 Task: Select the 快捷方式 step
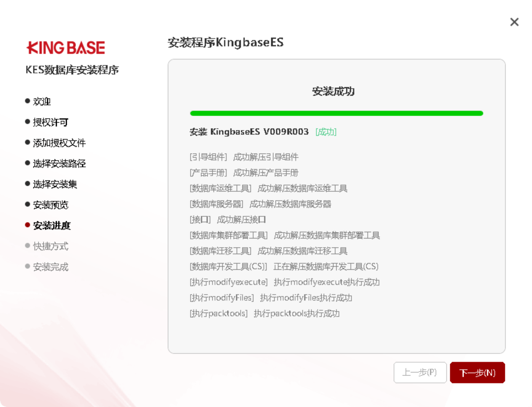click(50, 246)
